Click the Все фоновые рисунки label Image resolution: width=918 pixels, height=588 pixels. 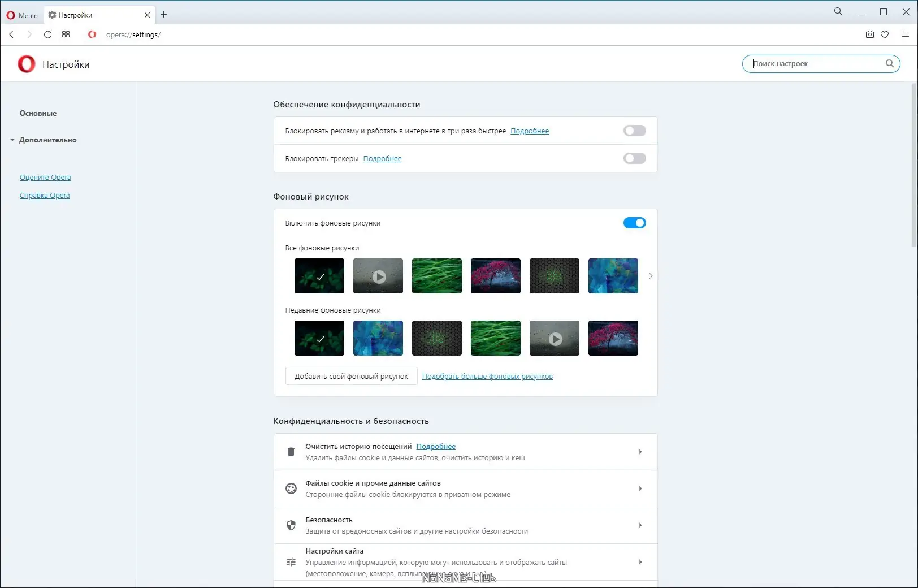coord(322,248)
